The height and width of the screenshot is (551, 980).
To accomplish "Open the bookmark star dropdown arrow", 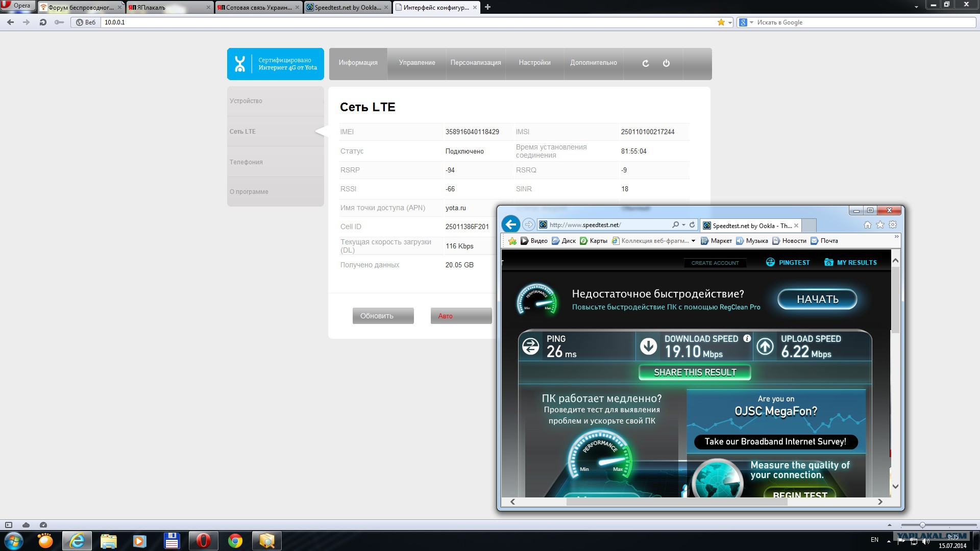I will pos(730,23).
